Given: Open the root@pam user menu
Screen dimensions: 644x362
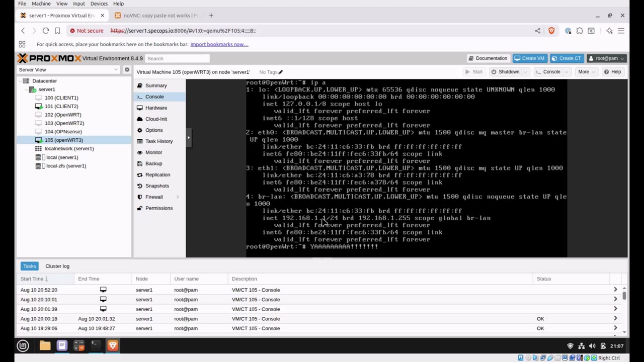Looking at the screenshot, I should point(607,58).
